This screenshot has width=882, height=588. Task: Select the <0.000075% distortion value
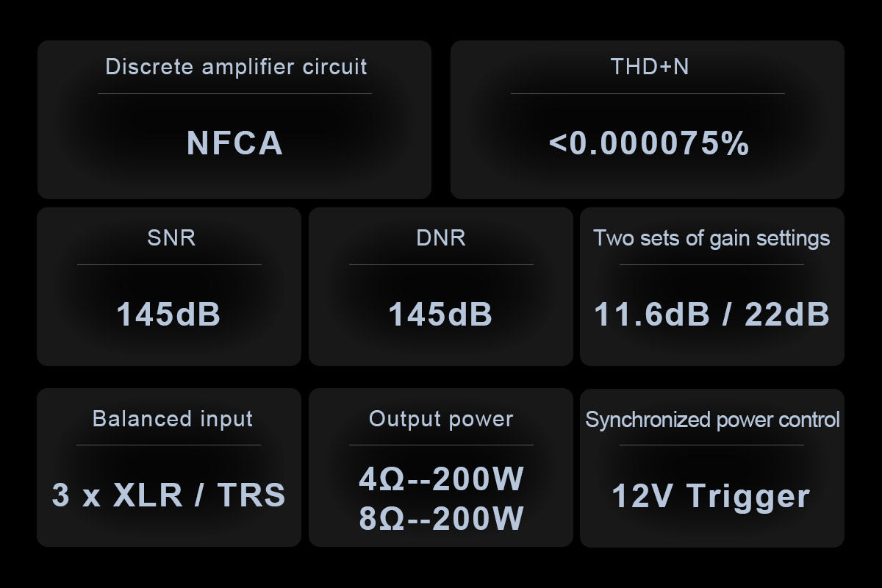click(x=649, y=143)
